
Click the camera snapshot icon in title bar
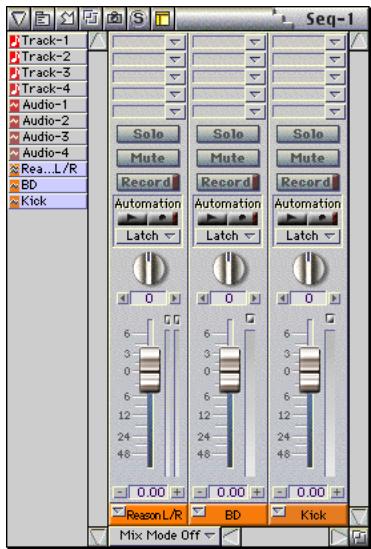(114, 19)
